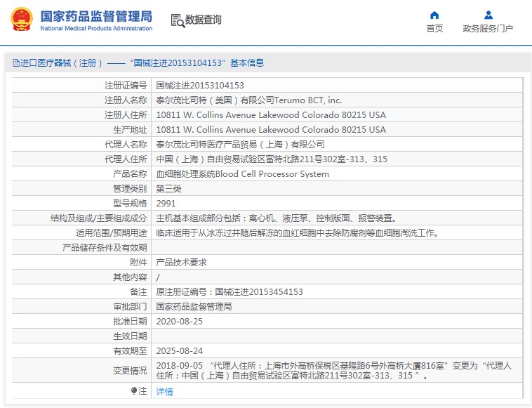Click the 变更情况 change record text
532x408 pixels.
[333, 370]
